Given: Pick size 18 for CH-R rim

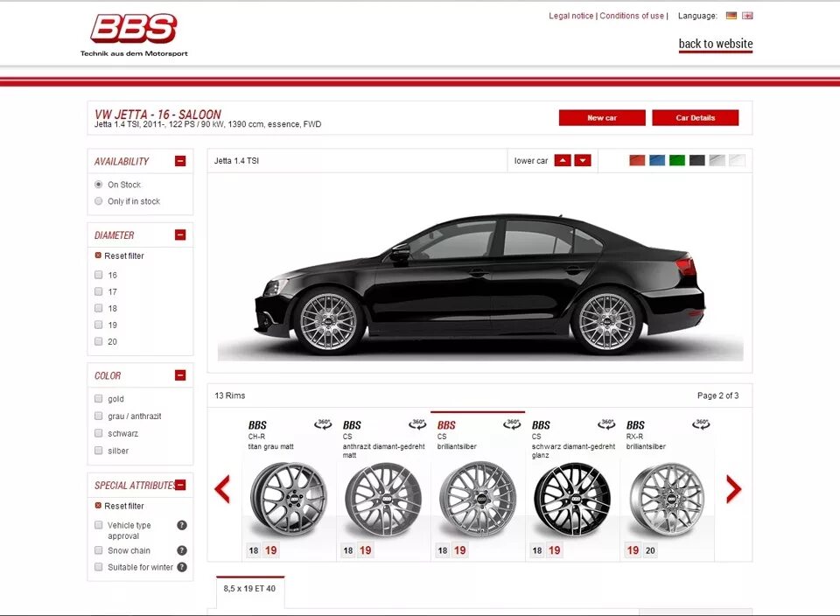Looking at the screenshot, I should [254, 550].
